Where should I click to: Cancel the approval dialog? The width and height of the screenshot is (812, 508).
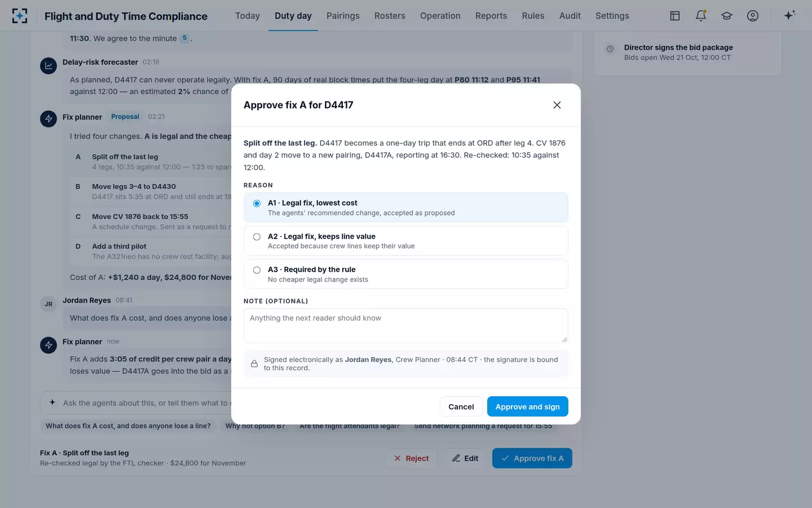[461, 406]
